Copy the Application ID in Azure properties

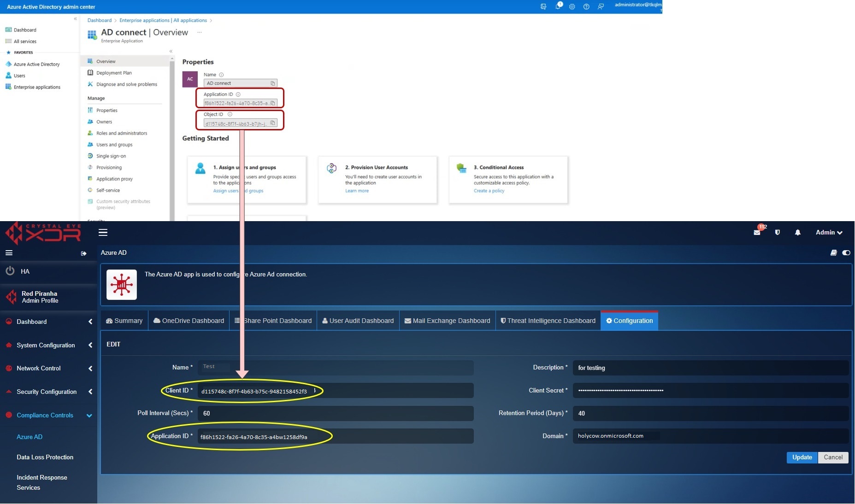point(273,103)
